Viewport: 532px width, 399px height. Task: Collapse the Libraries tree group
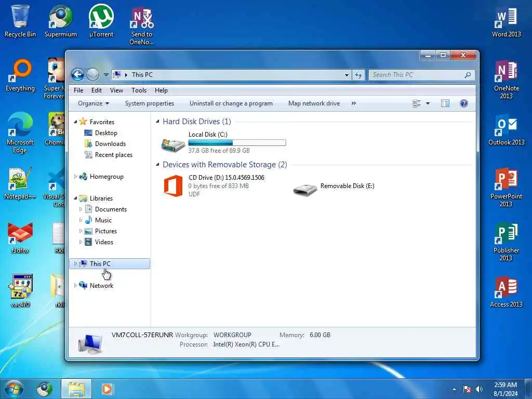pyautogui.click(x=75, y=198)
